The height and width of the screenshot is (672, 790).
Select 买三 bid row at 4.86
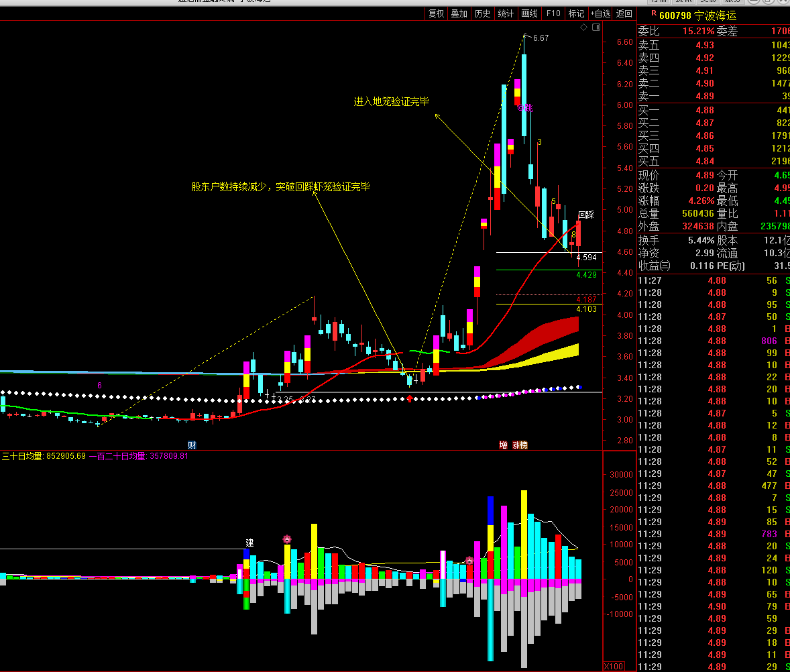coord(714,135)
